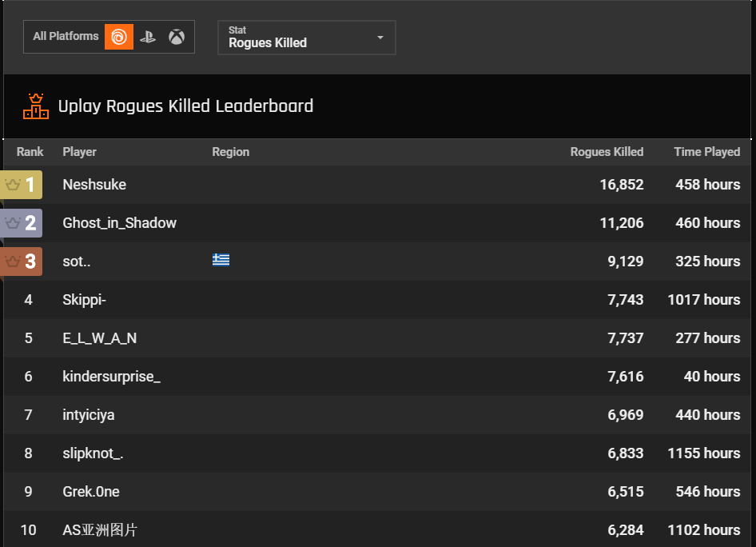
Task: Sort by Time Played column header
Action: (x=706, y=152)
